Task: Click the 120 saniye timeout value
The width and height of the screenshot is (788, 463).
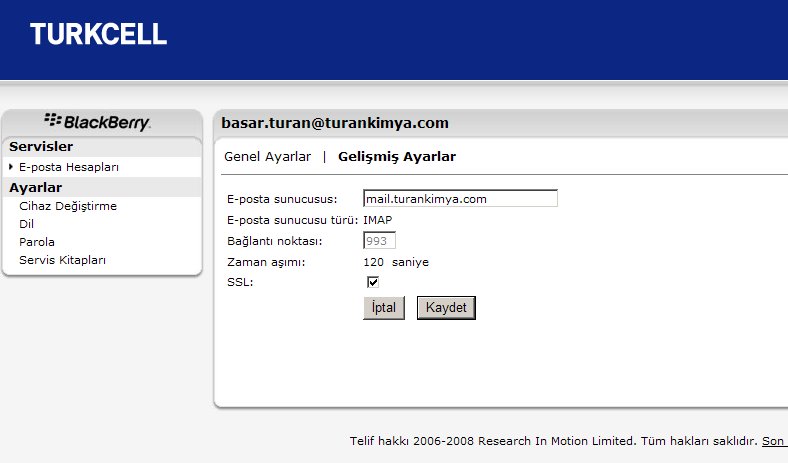Action: (x=396, y=262)
